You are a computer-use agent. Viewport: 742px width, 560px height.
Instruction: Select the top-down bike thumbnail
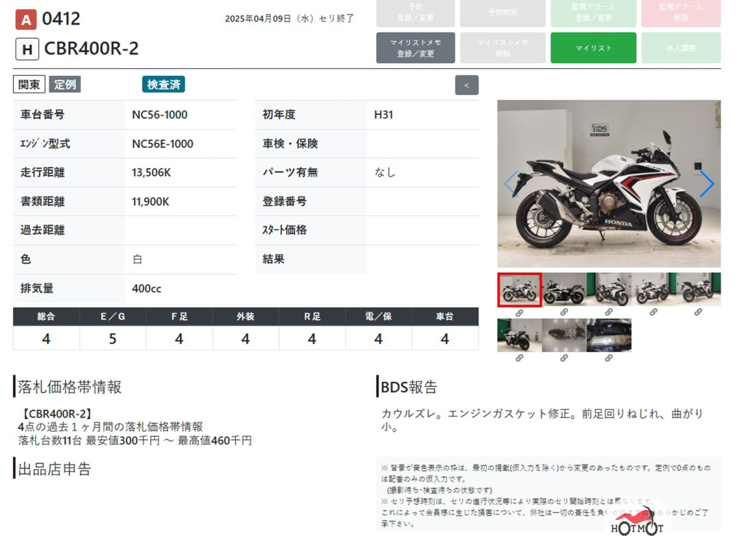click(x=564, y=335)
